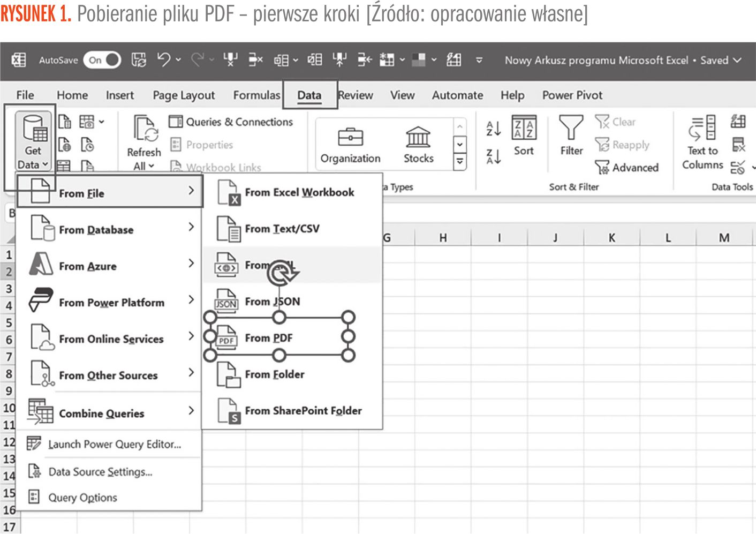Open the View tab
The height and width of the screenshot is (534, 756).
coord(402,95)
